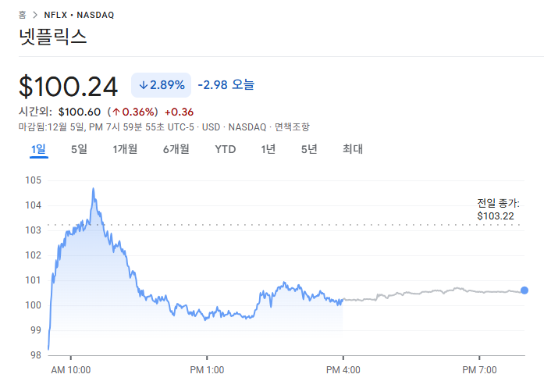544x392 pixels.
Task: Switch to the 5년 range tab
Action: [x=309, y=149]
